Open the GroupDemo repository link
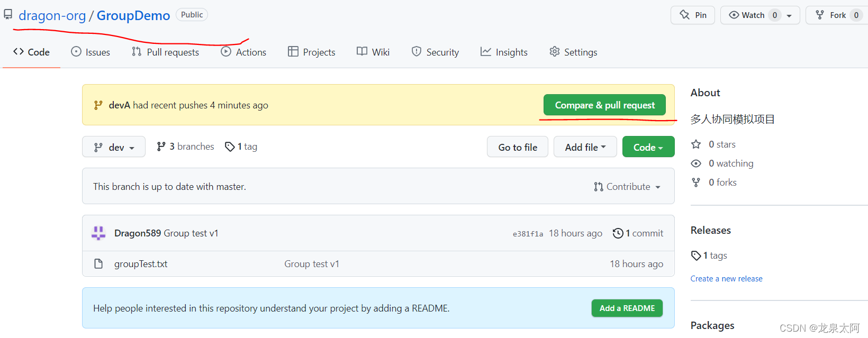The image size is (868, 338). 133,15
